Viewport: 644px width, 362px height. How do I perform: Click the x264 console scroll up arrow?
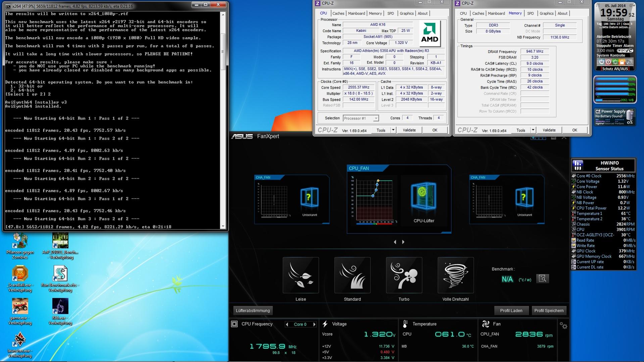tap(223, 14)
